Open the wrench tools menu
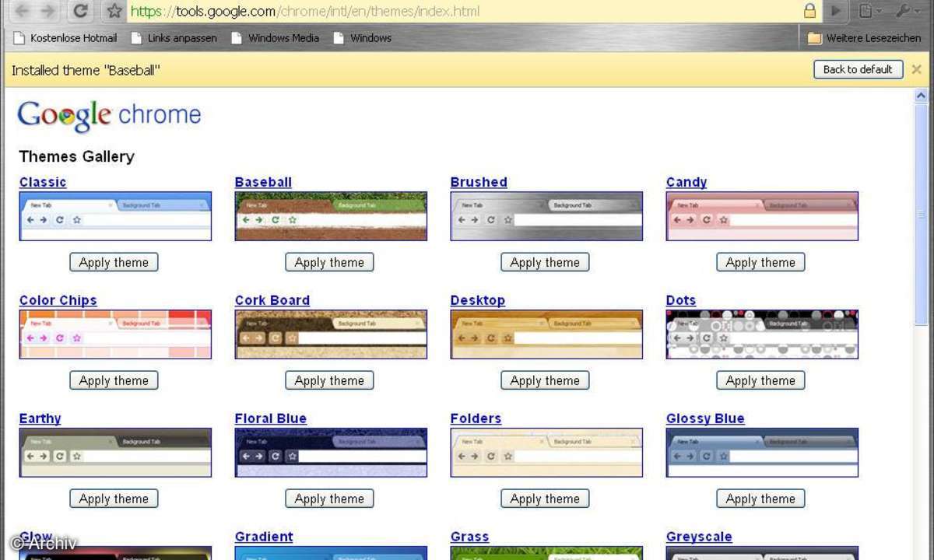 (907, 11)
